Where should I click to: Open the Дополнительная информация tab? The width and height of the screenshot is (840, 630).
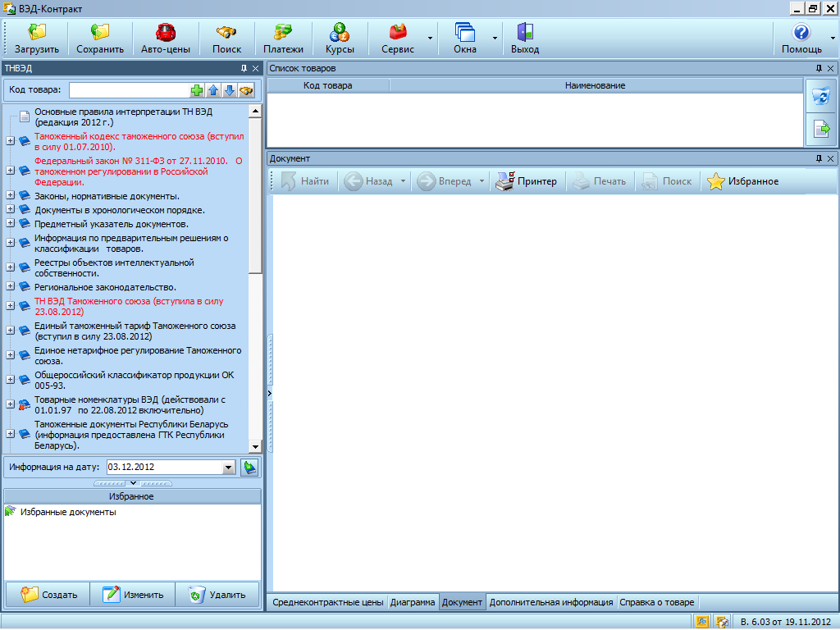[x=550, y=602]
